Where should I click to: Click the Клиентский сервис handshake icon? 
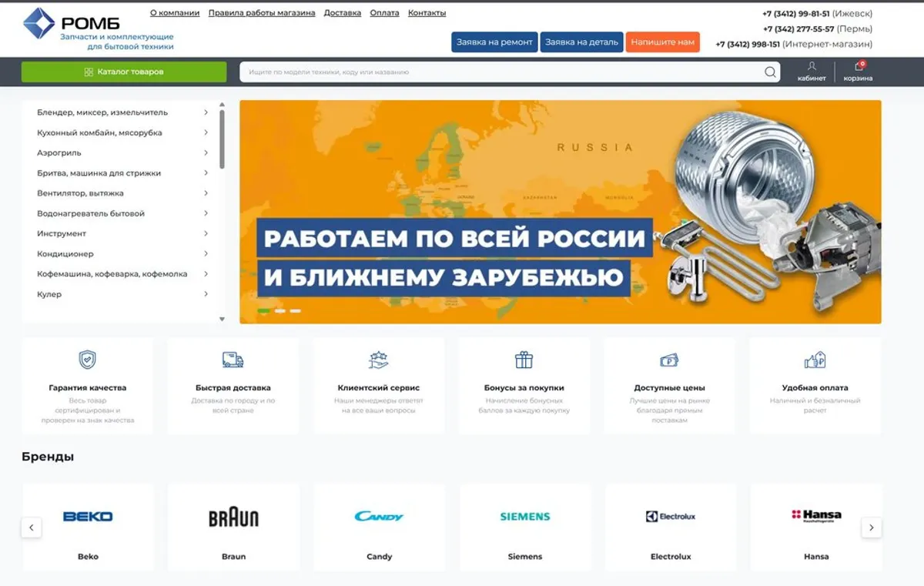pyautogui.click(x=379, y=360)
